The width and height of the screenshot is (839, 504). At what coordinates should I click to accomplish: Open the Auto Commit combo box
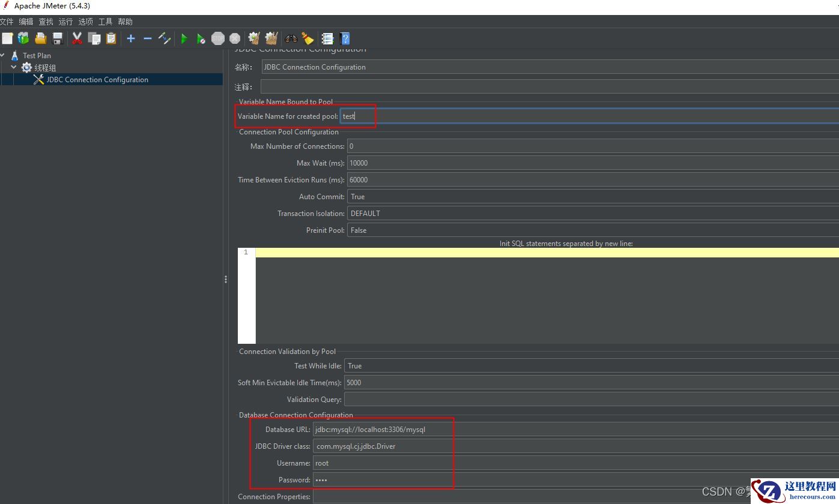pyautogui.click(x=593, y=197)
